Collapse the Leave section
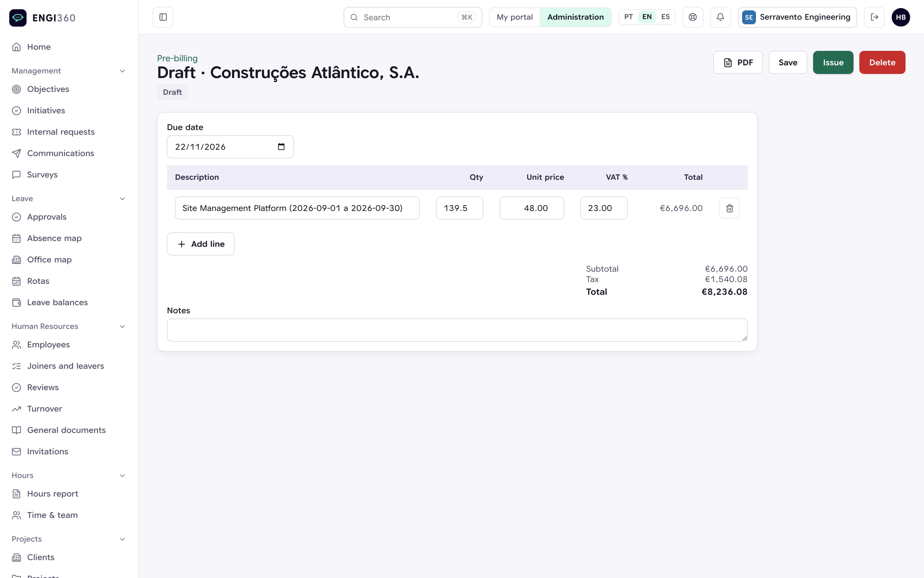Image resolution: width=924 pixels, height=578 pixels. click(x=122, y=199)
